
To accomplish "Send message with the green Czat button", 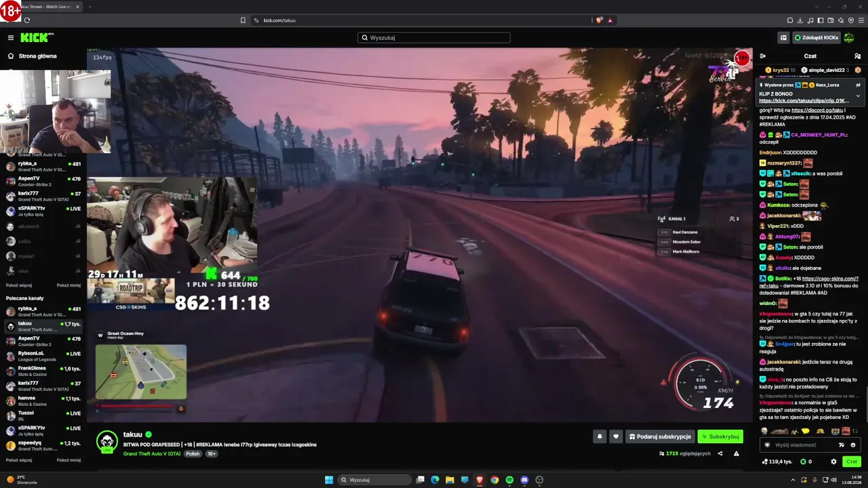I will coord(852,462).
